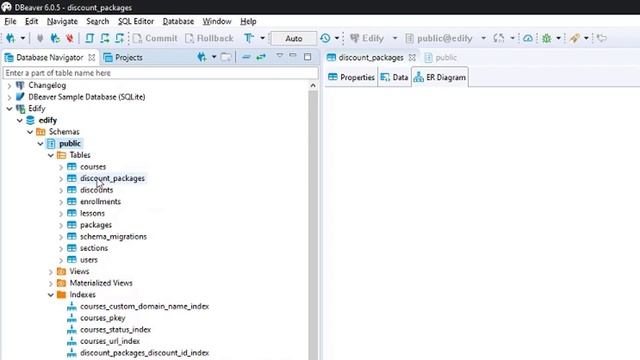This screenshot has width=640, height=360.
Task: Close the discount_packages editor tab
Action: [412, 58]
